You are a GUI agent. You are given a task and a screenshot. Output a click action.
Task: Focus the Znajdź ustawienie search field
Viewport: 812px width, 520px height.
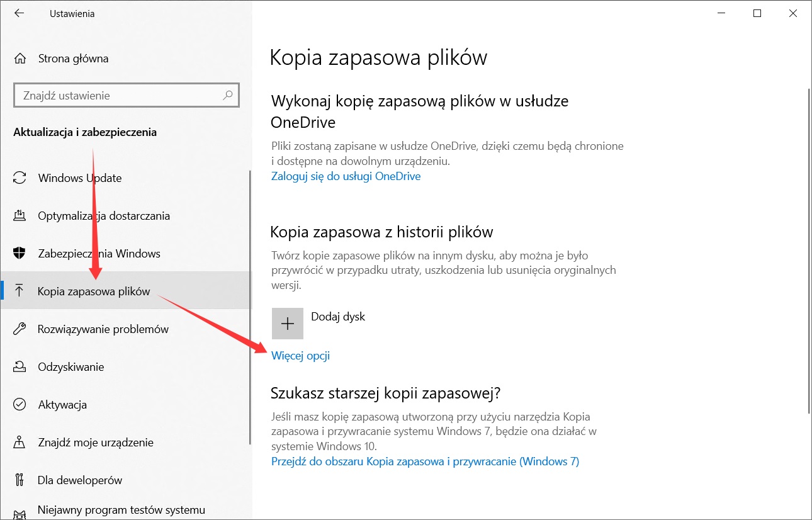[120, 96]
